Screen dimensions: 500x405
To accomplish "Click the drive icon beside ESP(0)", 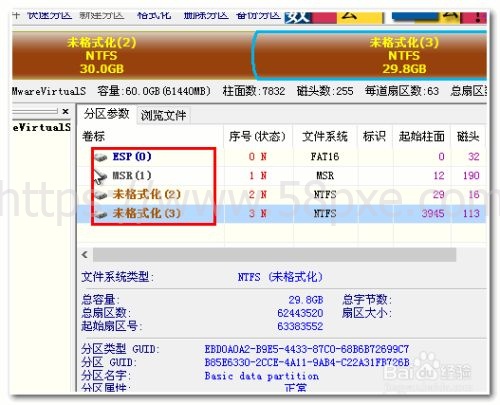I will (x=100, y=157).
